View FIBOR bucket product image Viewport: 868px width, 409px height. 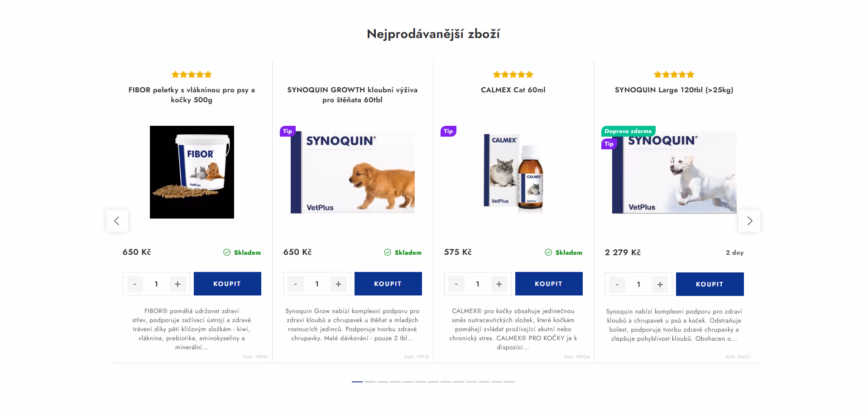(192, 172)
